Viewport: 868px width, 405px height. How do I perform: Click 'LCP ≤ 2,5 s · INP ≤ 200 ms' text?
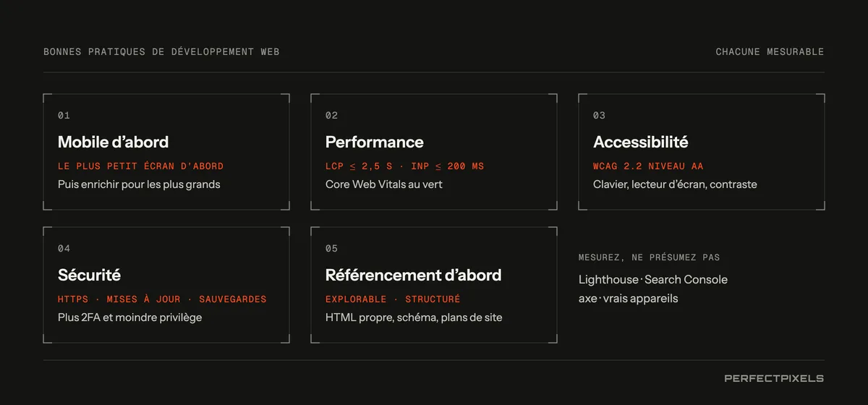point(404,166)
